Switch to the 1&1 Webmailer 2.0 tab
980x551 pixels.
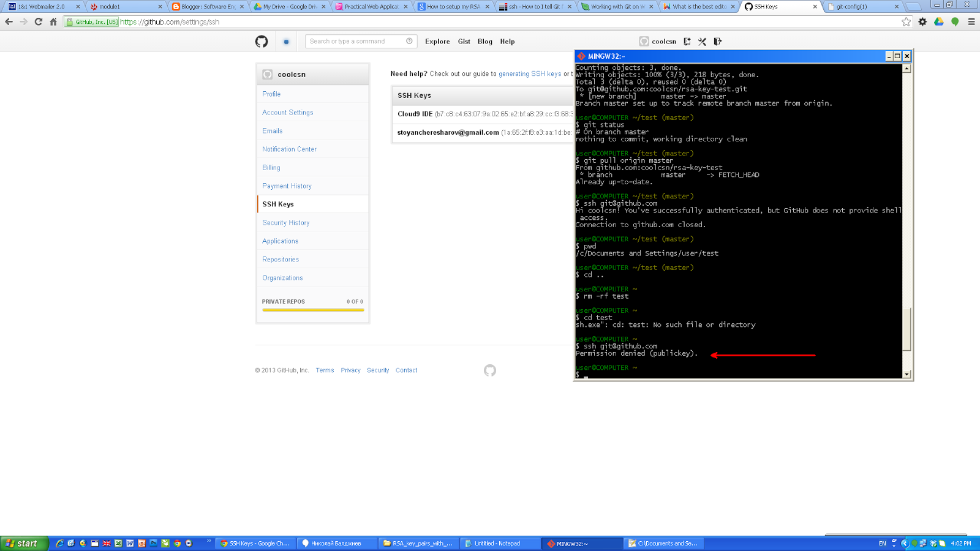44,7
